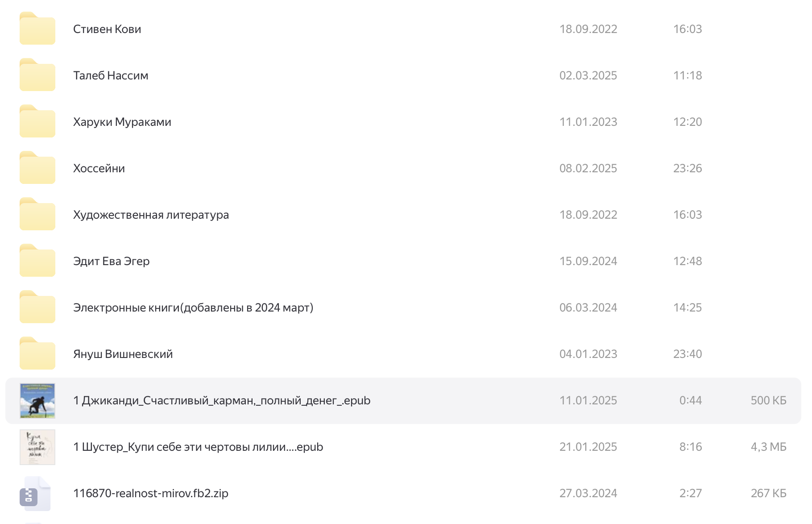
Task: Select the Шустер lilies book cover thumbnail
Action: coord(37,447)
